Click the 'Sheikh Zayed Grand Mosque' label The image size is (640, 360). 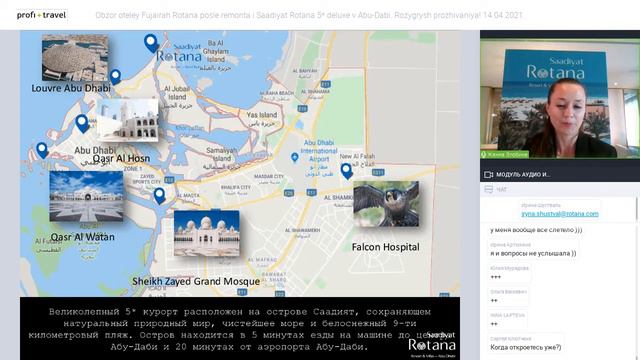pos(196,281)
